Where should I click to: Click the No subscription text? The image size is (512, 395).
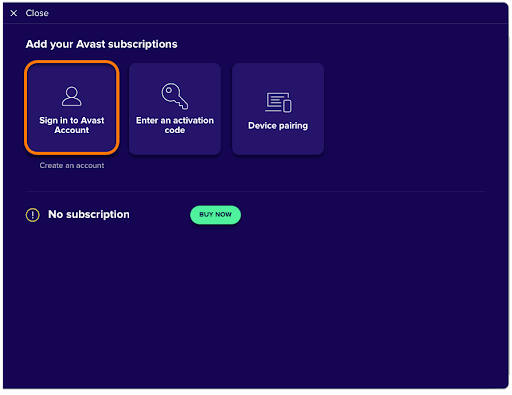89,214
